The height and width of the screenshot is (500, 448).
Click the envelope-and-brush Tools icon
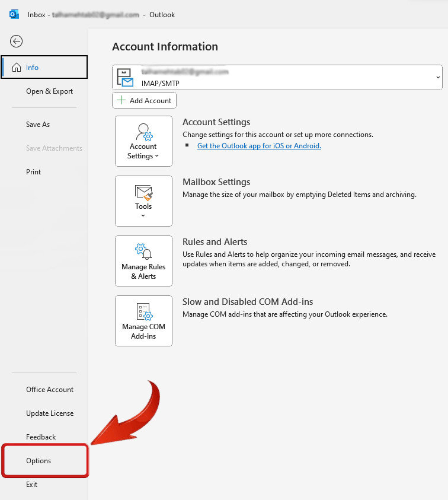pyautogui.click(x=144, y=193)
